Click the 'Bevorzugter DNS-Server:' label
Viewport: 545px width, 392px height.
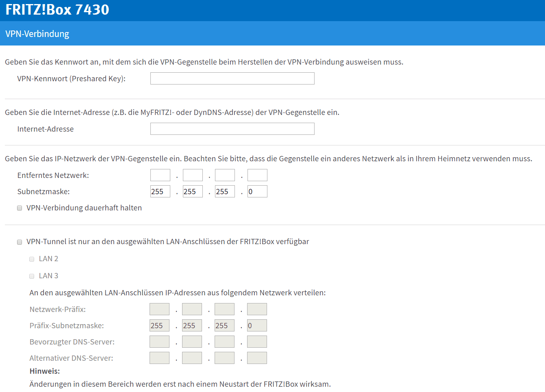pos(72,342)
